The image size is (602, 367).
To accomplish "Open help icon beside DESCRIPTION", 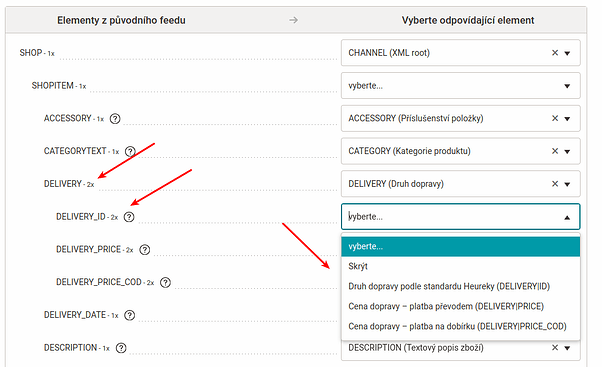I will click(121, 348).
